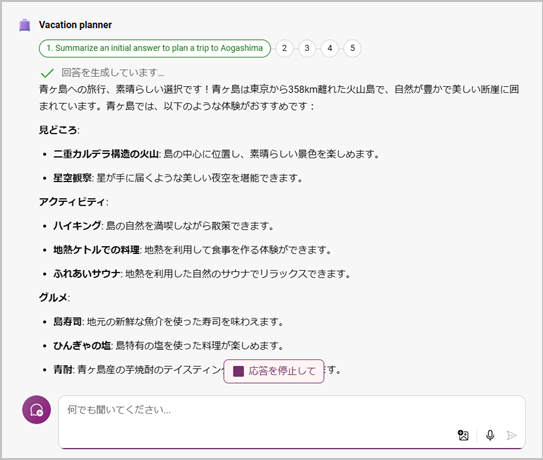
Task: Click the アクティビティ heading
Action: point(73,202)
